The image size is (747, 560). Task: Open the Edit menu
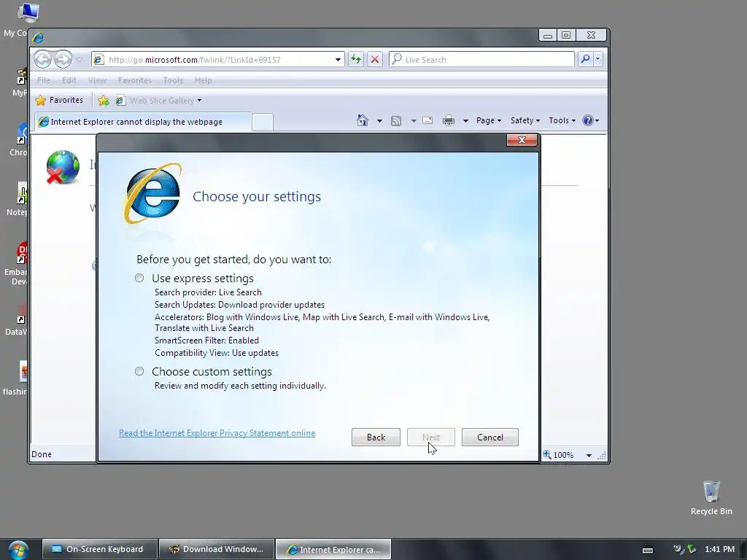coord(69,80)
